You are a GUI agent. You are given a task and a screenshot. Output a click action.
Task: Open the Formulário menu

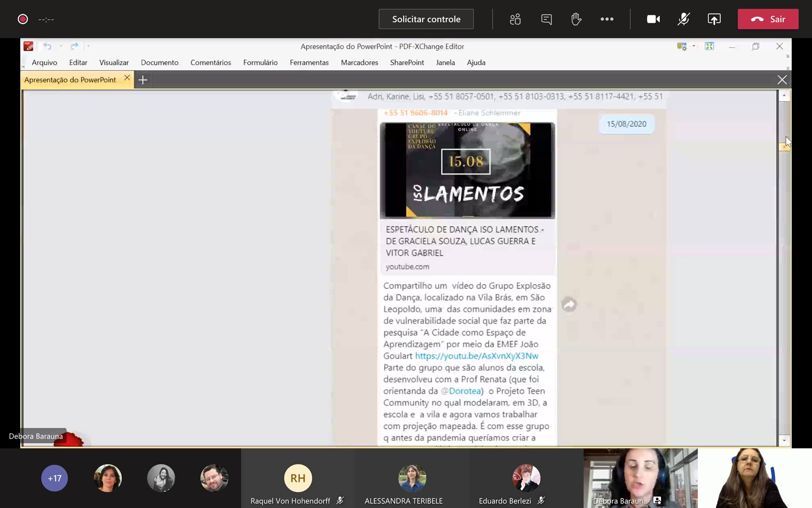tap(260, 62)
